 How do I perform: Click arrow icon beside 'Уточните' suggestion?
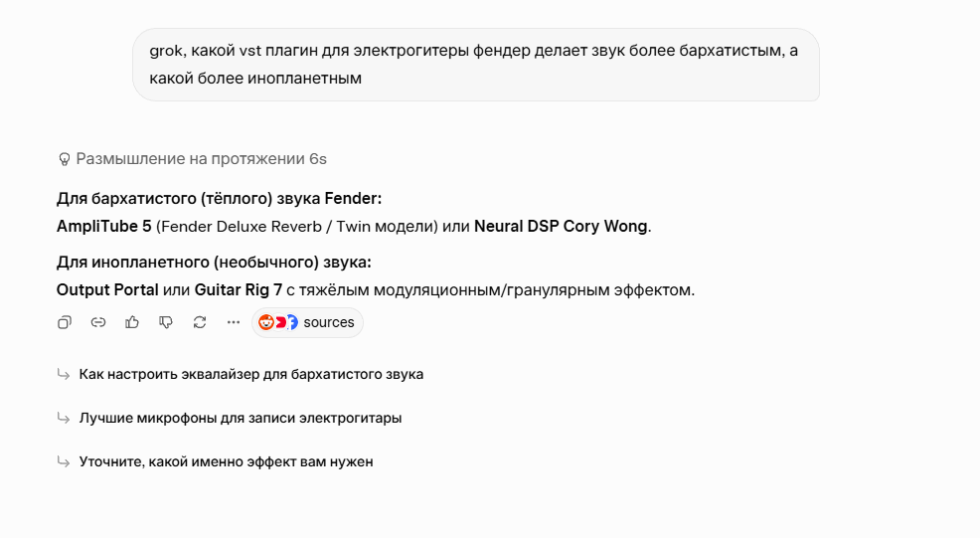[64, 461]
